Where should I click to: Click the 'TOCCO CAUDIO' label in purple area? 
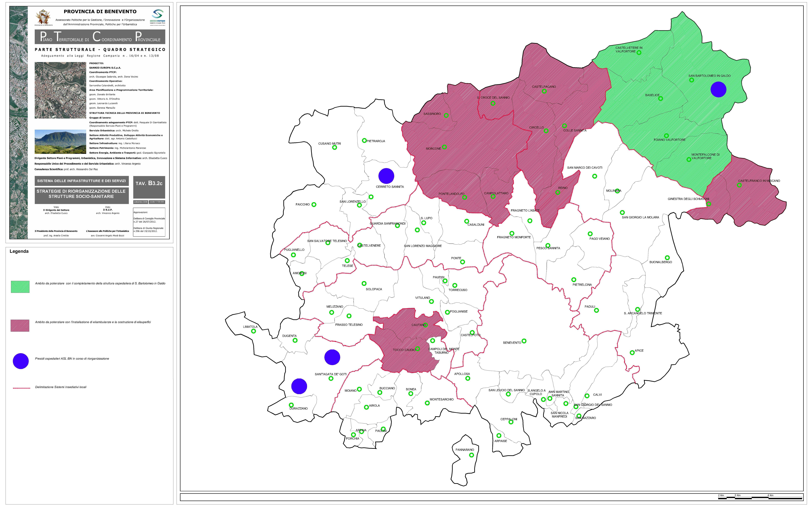(x=404, y=350)
